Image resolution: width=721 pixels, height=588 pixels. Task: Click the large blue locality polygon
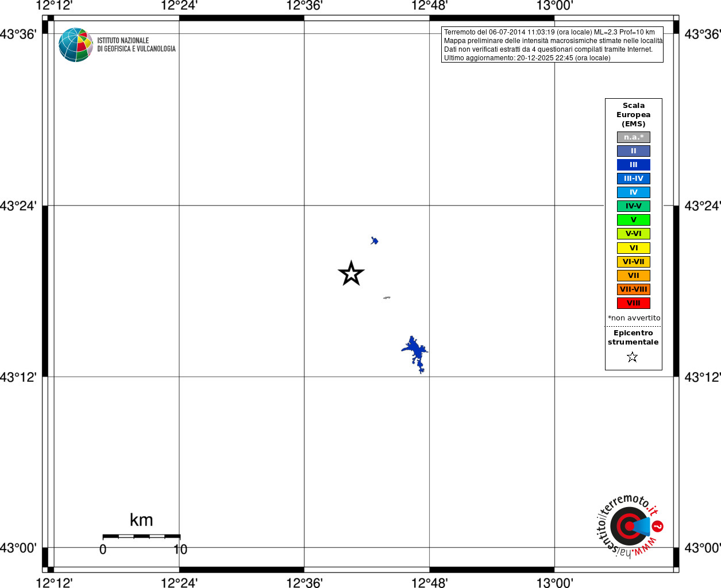coord(415,354)
